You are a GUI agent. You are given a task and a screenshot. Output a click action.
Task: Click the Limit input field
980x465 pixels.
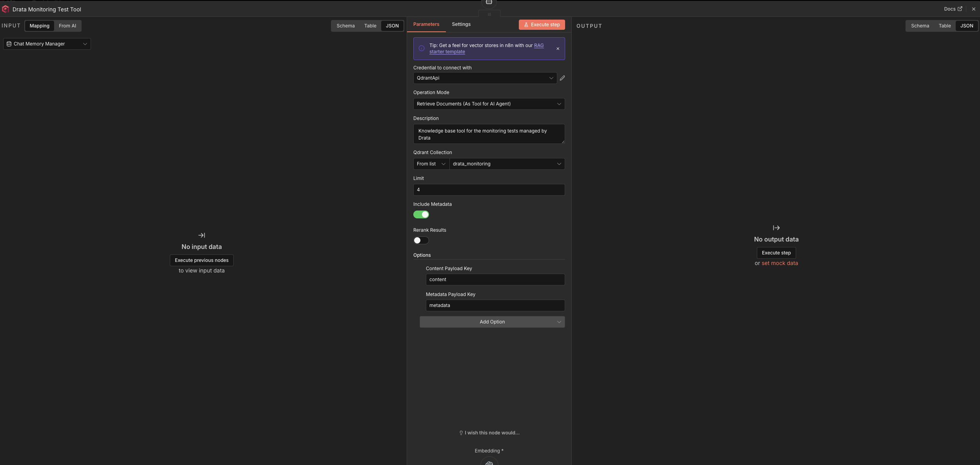pos(489,190)
